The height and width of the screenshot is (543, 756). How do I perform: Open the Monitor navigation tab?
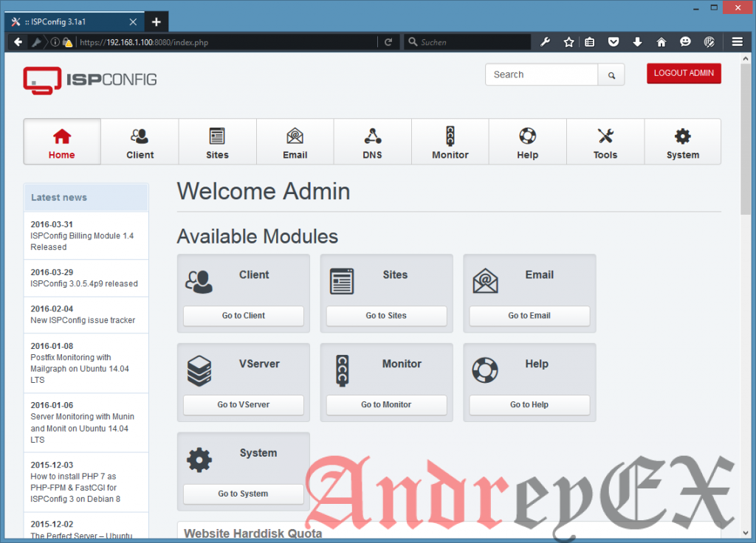pyautogui.click(x=450, y=142)
